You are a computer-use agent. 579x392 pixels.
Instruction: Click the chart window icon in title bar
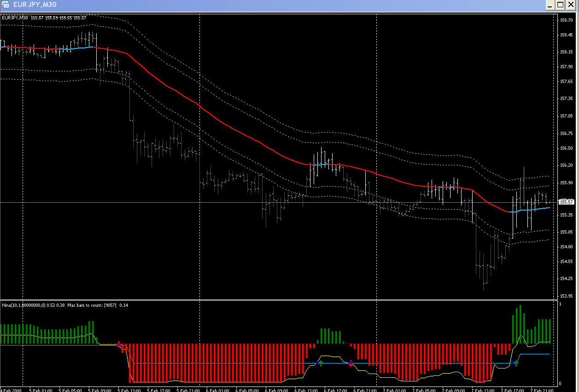coord(6,5)
